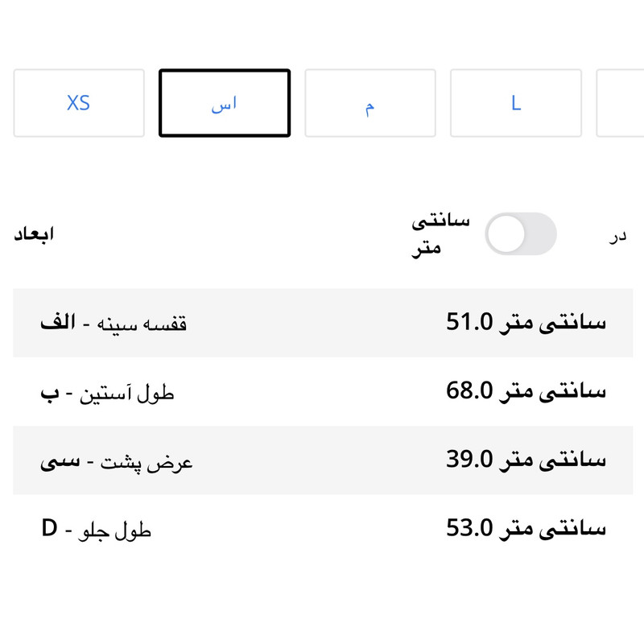
Task: Click the "ابعاد" heading
Action: tap(34, 234)
